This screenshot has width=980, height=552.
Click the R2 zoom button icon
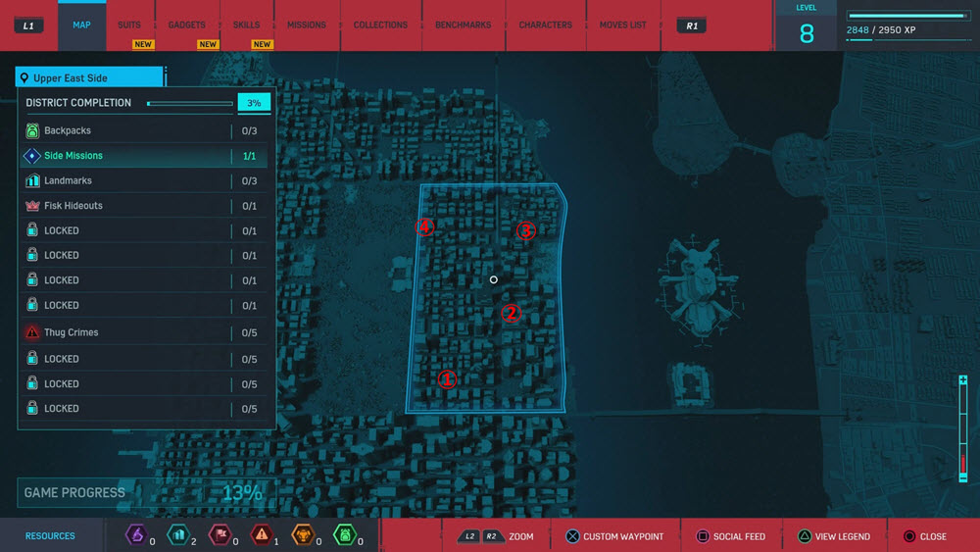[492, 536]
